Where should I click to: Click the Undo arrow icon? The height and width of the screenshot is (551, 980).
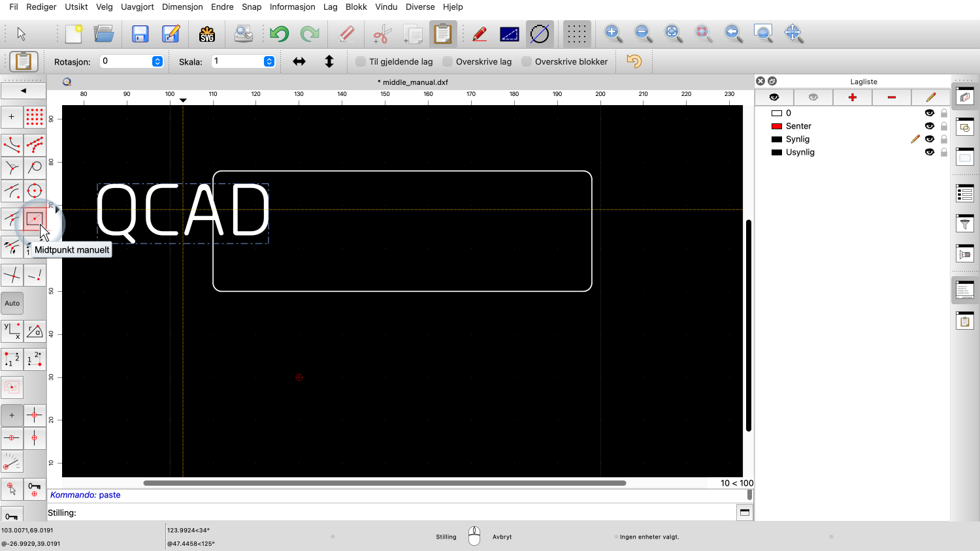point(279,34)
